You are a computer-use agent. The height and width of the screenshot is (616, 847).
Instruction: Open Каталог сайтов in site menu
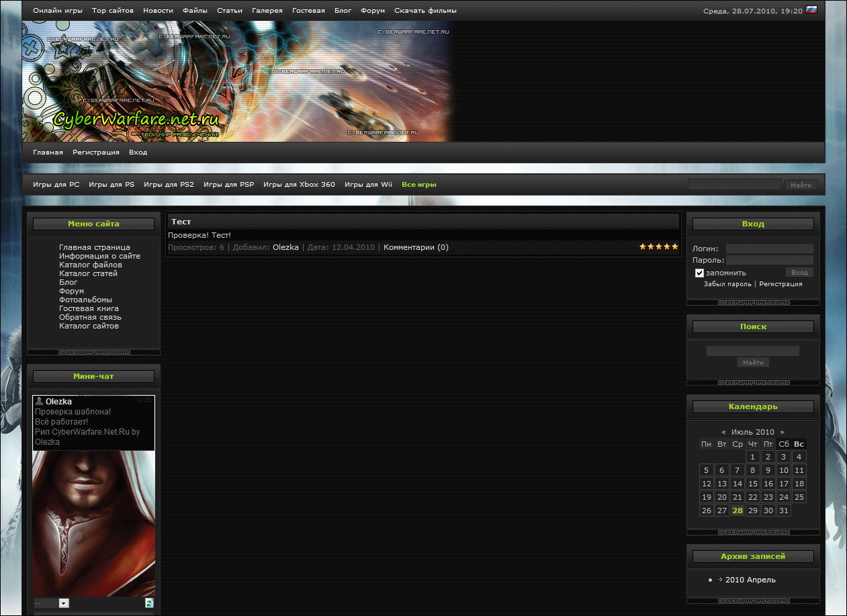coord(89,326)
